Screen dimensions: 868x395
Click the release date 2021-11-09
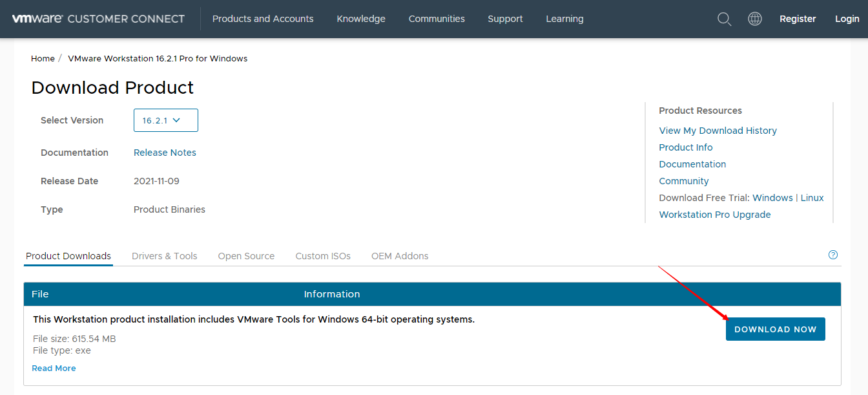click(156, 181)
